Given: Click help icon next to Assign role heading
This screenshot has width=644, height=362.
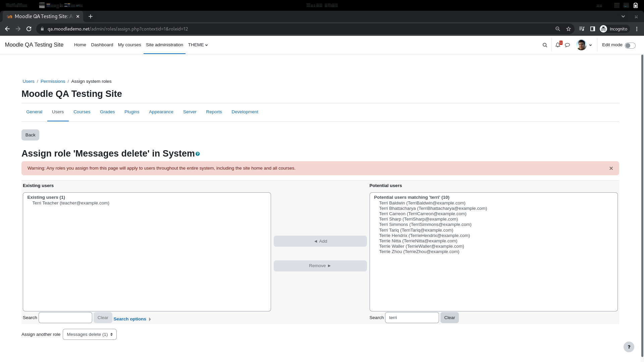Looking at the screenshot, I should tap(198, 154).
